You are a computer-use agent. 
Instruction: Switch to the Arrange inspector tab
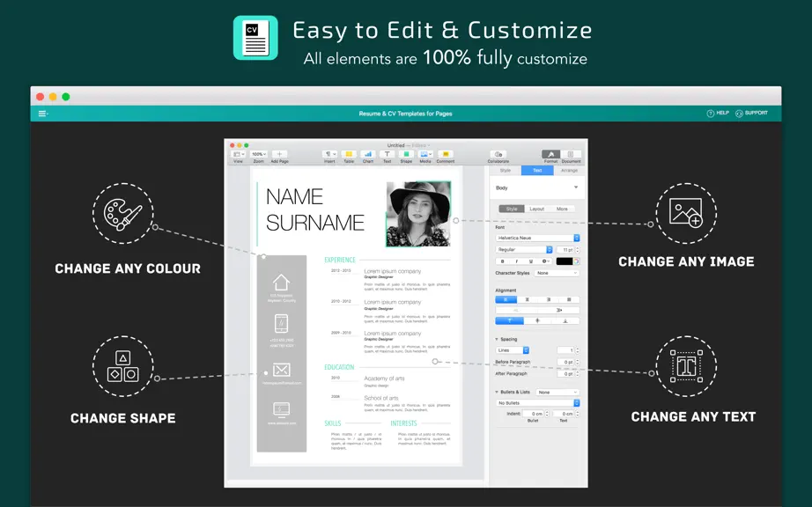[569, 170]
